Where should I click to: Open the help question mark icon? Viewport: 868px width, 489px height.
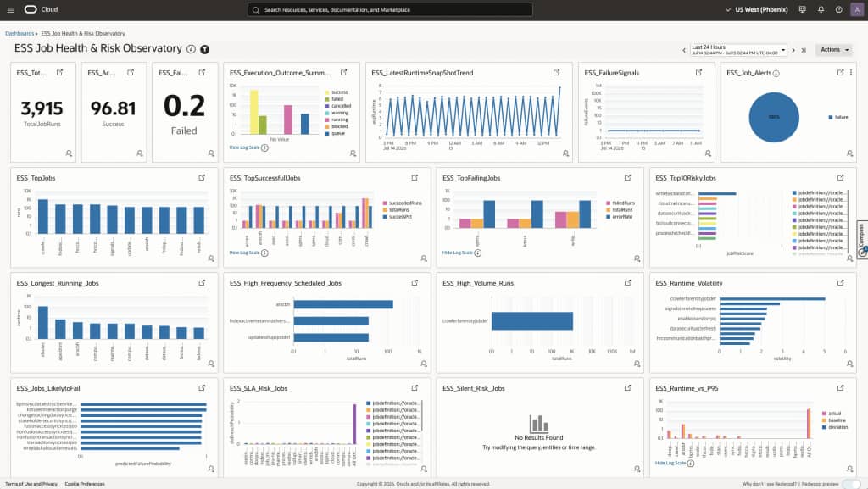838,9
